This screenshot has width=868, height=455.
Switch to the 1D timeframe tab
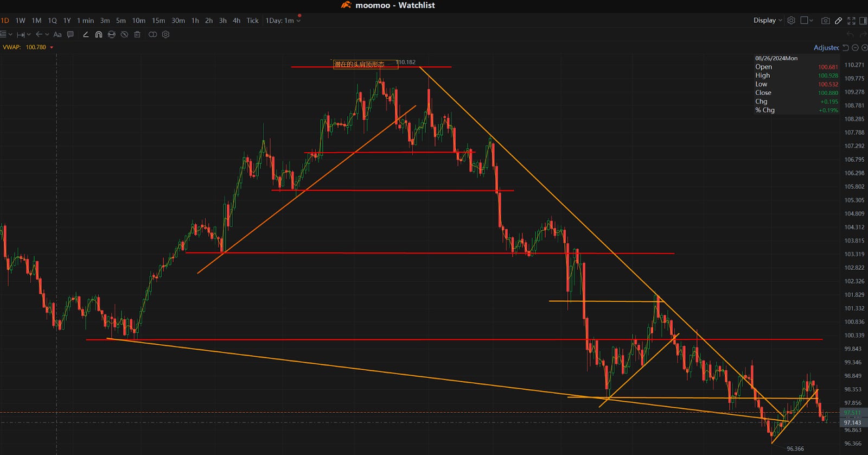5,21
